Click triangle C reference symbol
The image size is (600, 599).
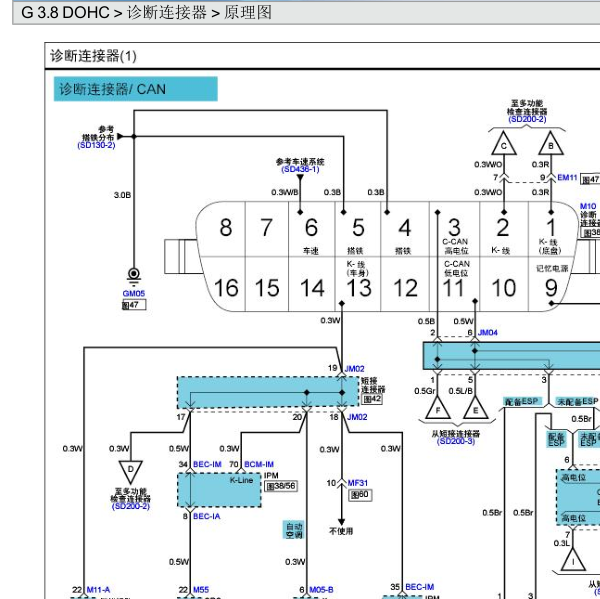pyautogui.click(x=504, y=144)
